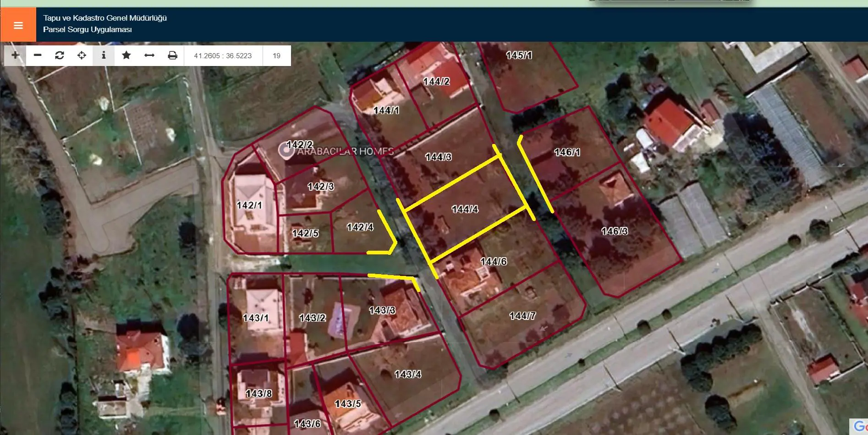Click the Arabacılar Homes map pin
Screen dimensions: 868x435
pyautogui.click(x=287, y=150)
